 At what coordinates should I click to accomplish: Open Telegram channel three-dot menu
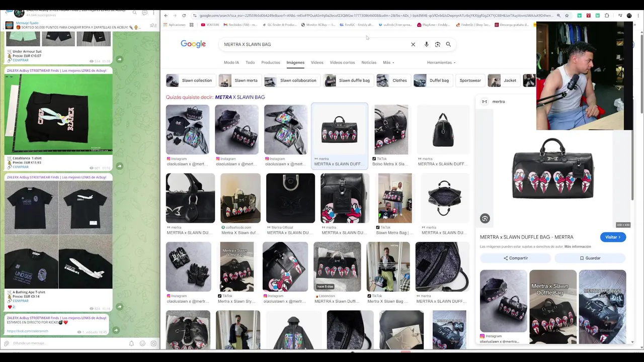click(154, 13)
